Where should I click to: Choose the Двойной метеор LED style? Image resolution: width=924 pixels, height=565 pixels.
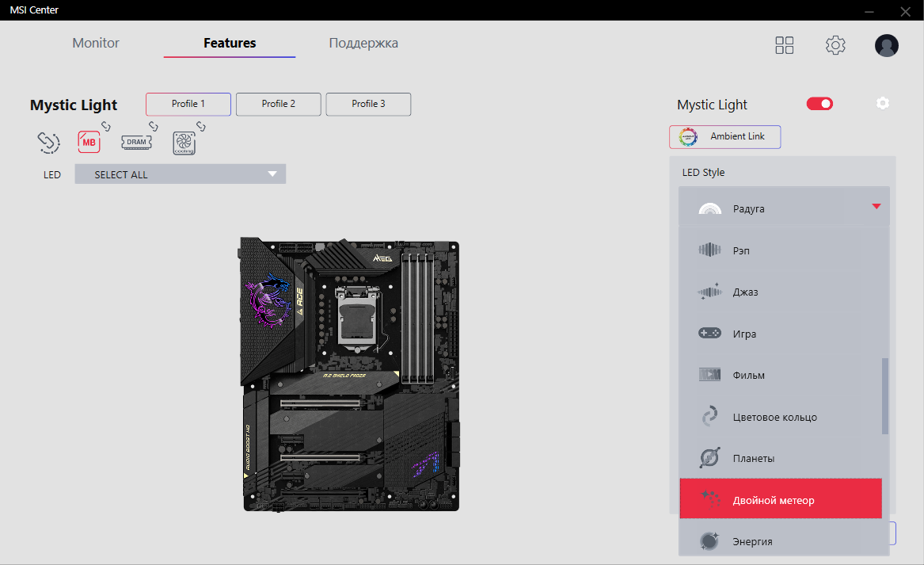click(780, 499)
